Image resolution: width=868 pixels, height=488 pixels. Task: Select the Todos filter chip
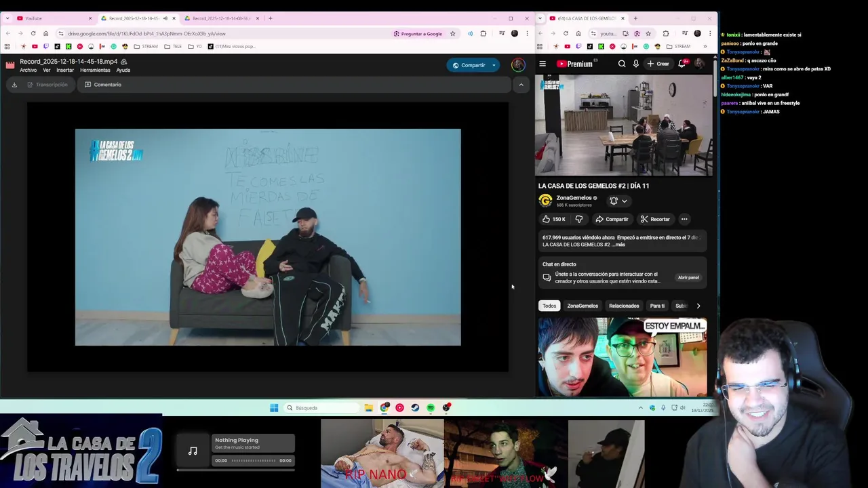[549, 306]
